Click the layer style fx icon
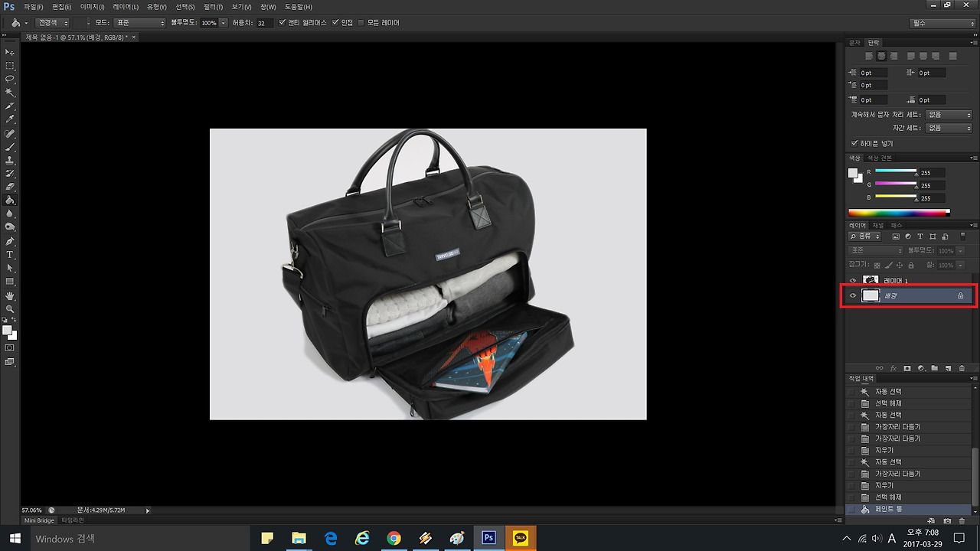This screenshot has width=980, height=551. click(x=893, y=368)
